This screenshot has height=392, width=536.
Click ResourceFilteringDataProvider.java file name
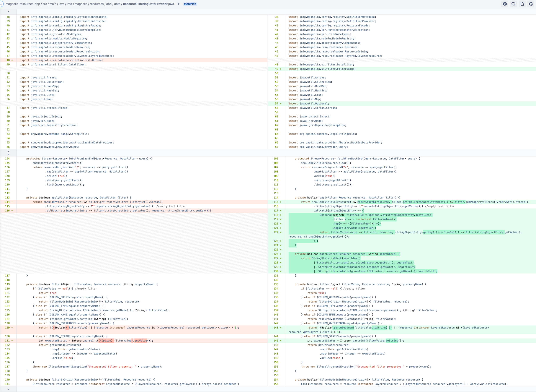coord(148,4)
